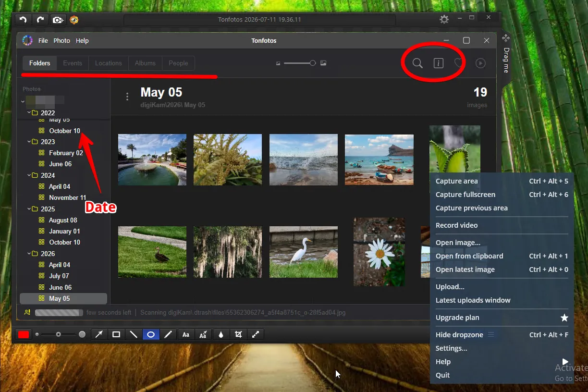This screenshot has width=588, height=392.
Task: Switch to the Albums tab
Action: pos(145,63)
